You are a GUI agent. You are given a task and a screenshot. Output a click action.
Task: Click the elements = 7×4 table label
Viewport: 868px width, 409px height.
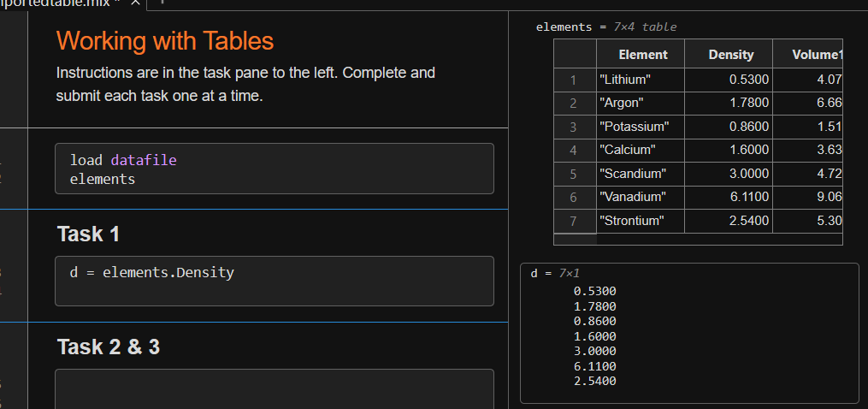click(605, 27)
